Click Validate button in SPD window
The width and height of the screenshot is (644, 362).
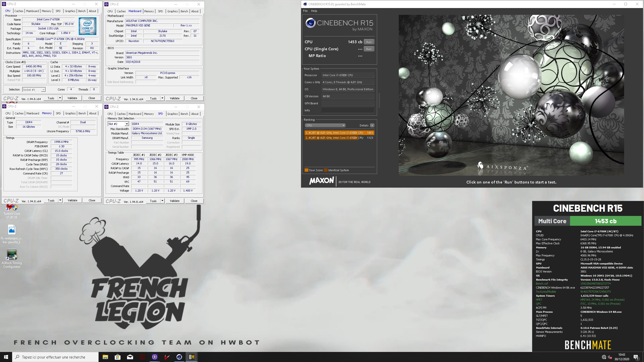(x=175, y=201)
